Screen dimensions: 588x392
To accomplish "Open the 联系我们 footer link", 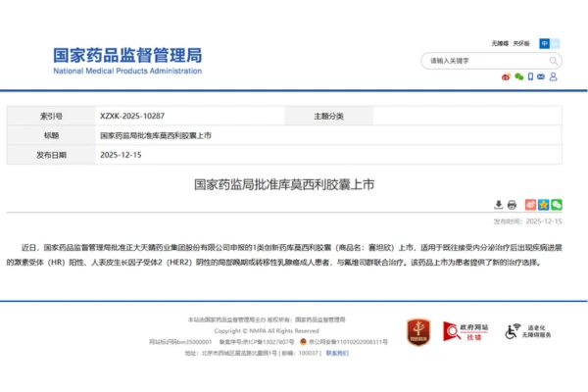I will 338,352.
